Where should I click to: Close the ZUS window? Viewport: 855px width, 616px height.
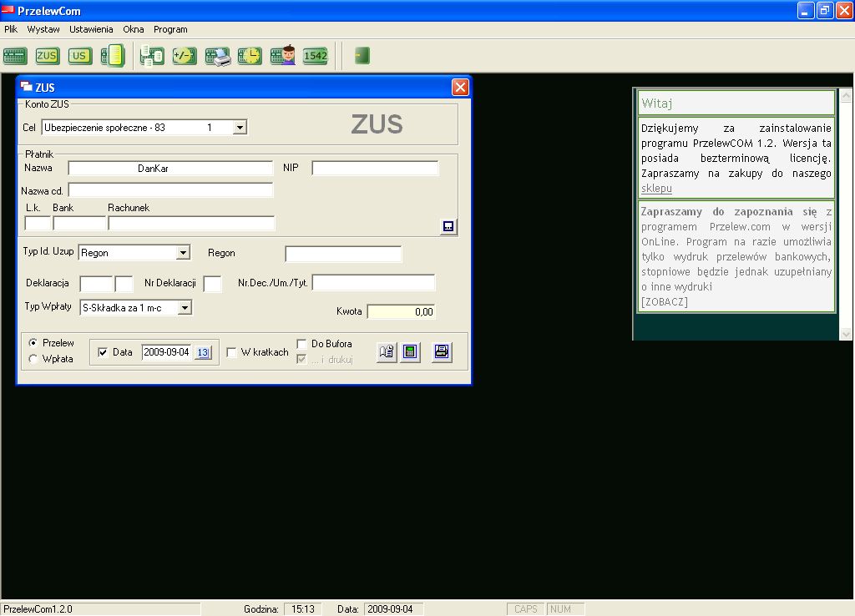point(460,87)
